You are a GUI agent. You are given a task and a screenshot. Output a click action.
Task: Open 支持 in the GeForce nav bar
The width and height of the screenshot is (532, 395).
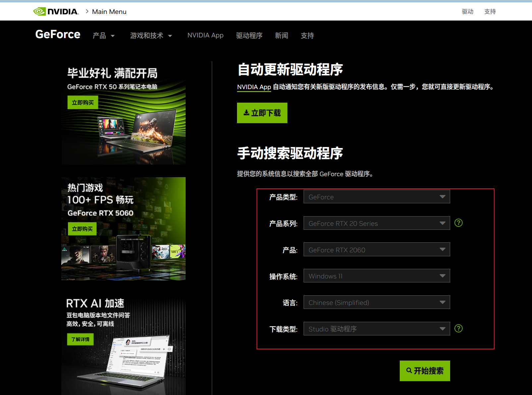[x=307, y=35]
